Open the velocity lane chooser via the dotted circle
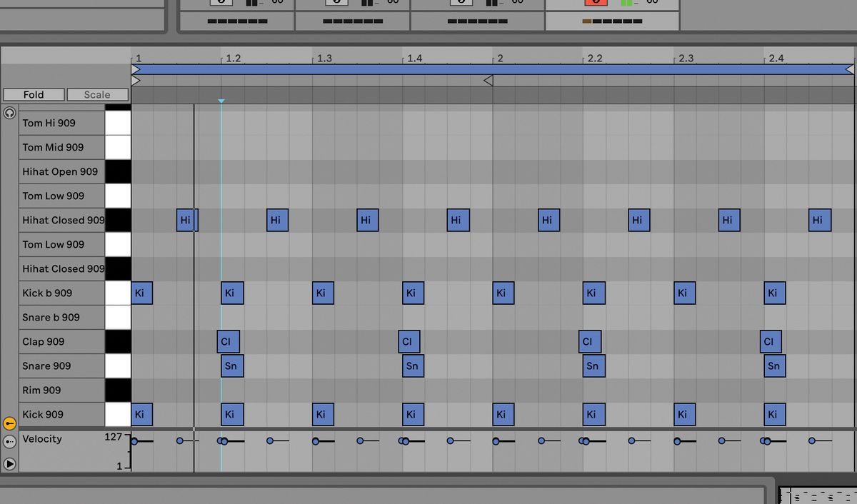 point(9,442)
